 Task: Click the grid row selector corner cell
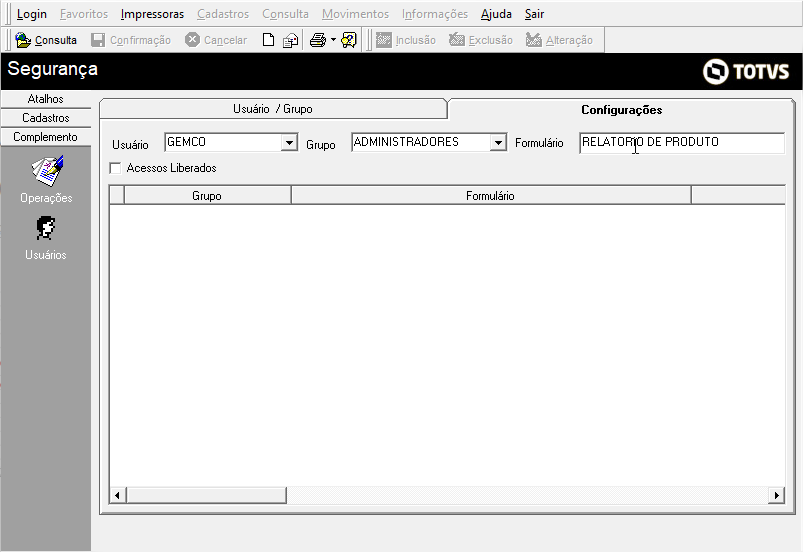(x=117, y=196)
